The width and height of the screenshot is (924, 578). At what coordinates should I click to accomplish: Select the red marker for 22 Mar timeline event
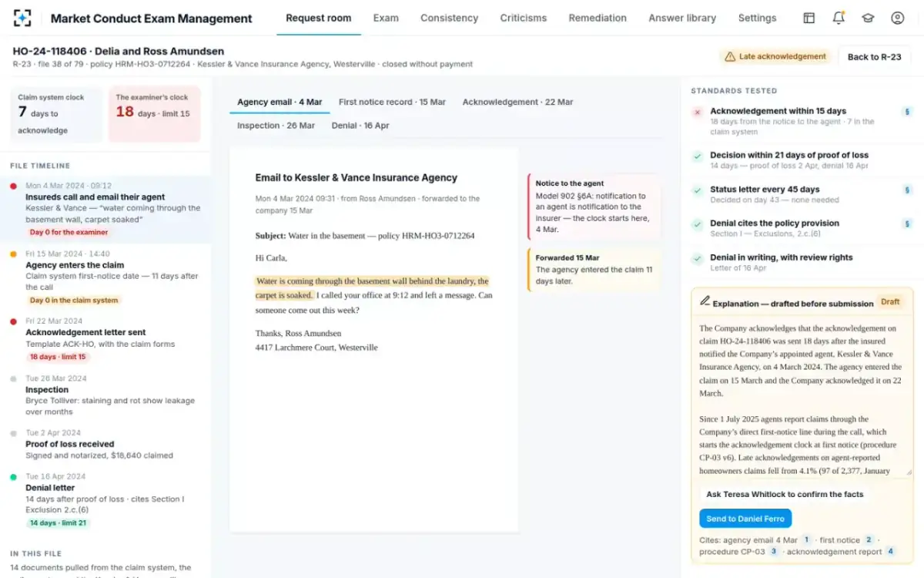(x=13, y=321)
